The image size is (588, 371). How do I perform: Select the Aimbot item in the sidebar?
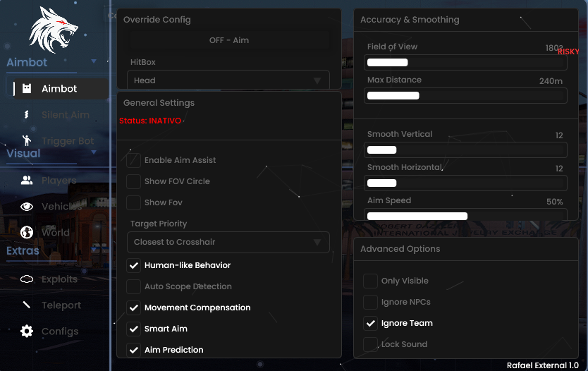pyautogui.click(x=59, y=89)
